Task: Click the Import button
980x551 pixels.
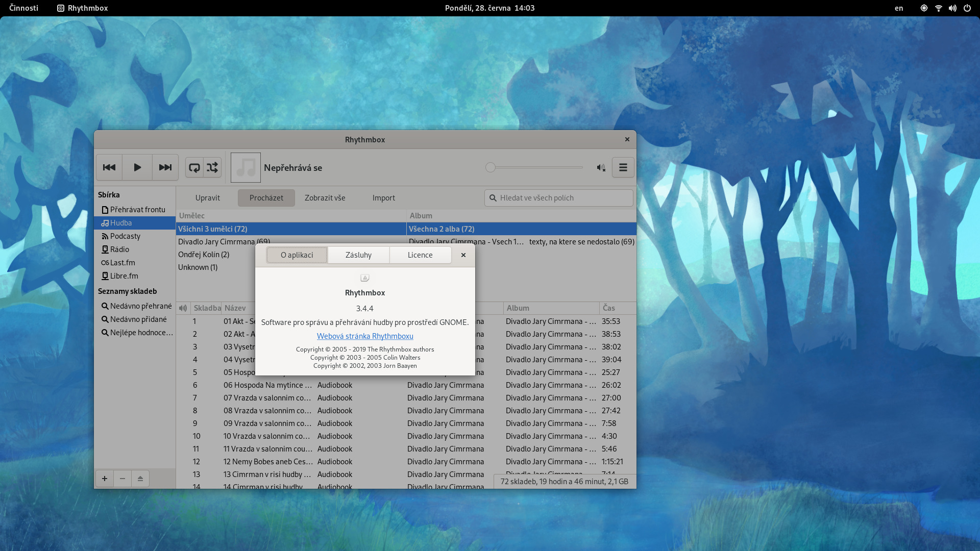Action: 383,198
